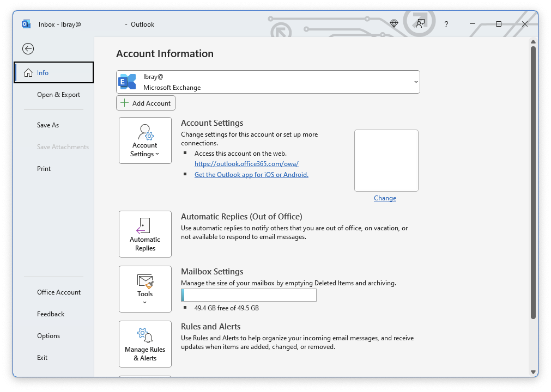Click the scroll down arrow
Image resolution: width=551 pixels, height=392 pixels.
(533, 372)
